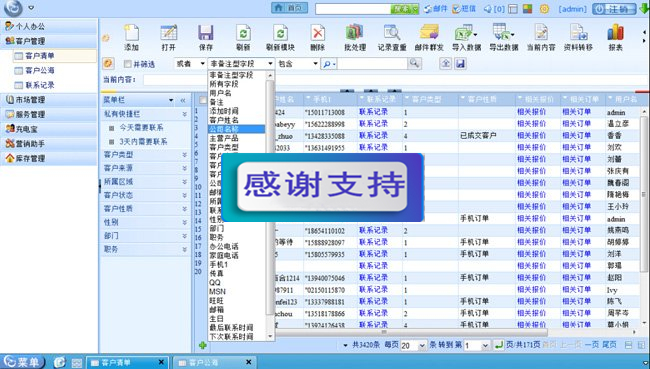Image resolution: width=650 pixels, height=369 pixels.
Task: Open 联系记录 link in the first row
Action: pyautogui.click(x=373, y=112)
